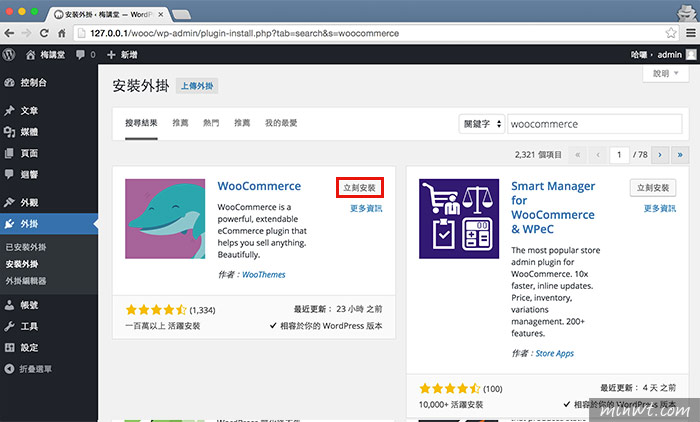Viewport: 700px width, 422px height.
Task: Open Store Apps author link
Action: 554,353
